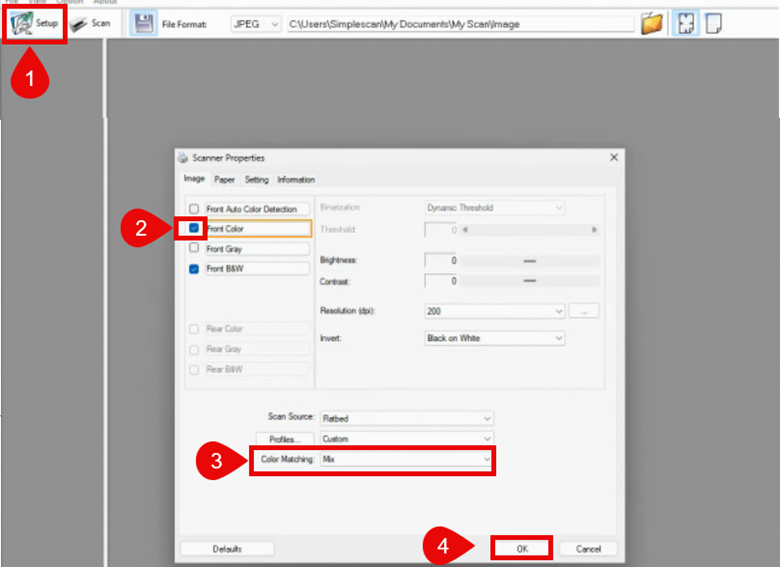
Task: Select the Front Gray label box
Action: coord(257,249)
